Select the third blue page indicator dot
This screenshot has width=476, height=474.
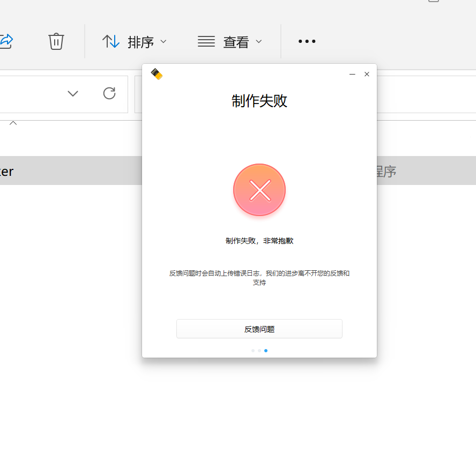[x=266, y=351]
